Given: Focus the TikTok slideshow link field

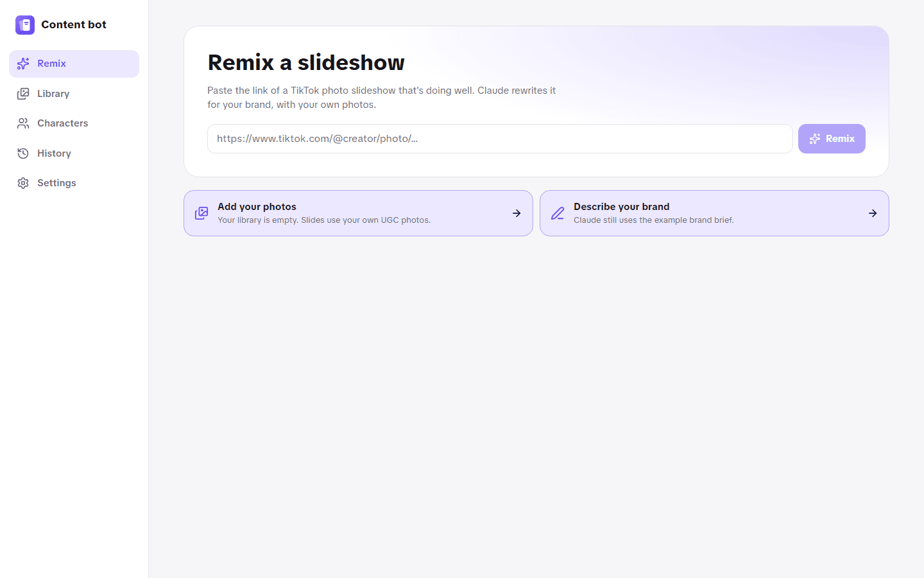Looking at the screenshot, I should point(500,139).
